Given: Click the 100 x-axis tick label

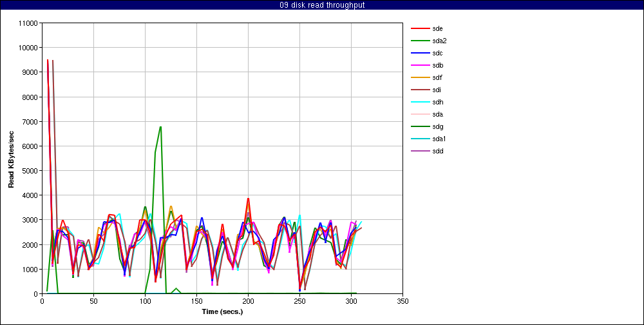Looking at the screenshot, I should pos(145,300).
